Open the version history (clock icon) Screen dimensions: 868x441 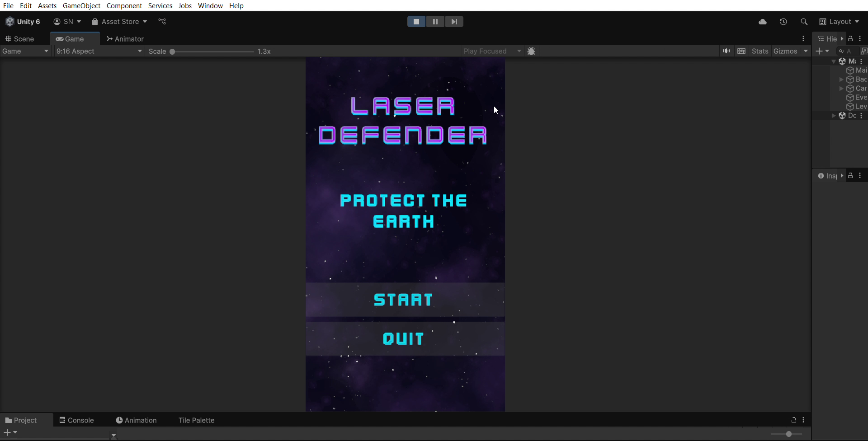click(x=783, y=21)
